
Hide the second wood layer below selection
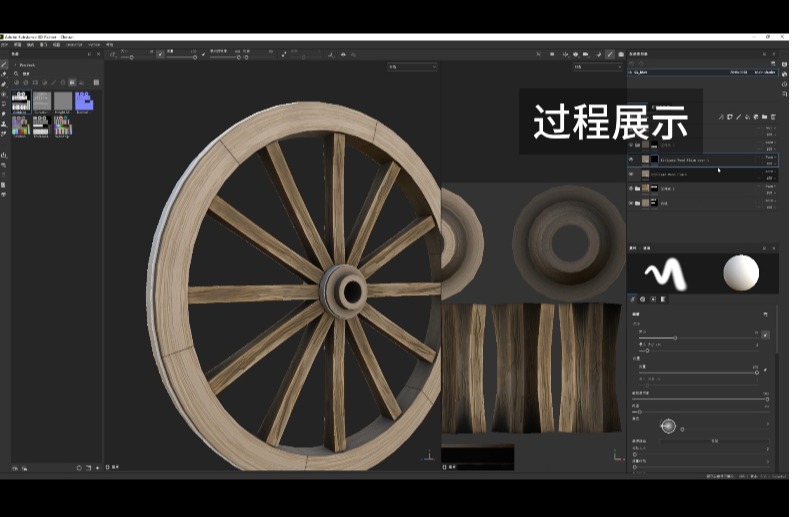[631, 174]
